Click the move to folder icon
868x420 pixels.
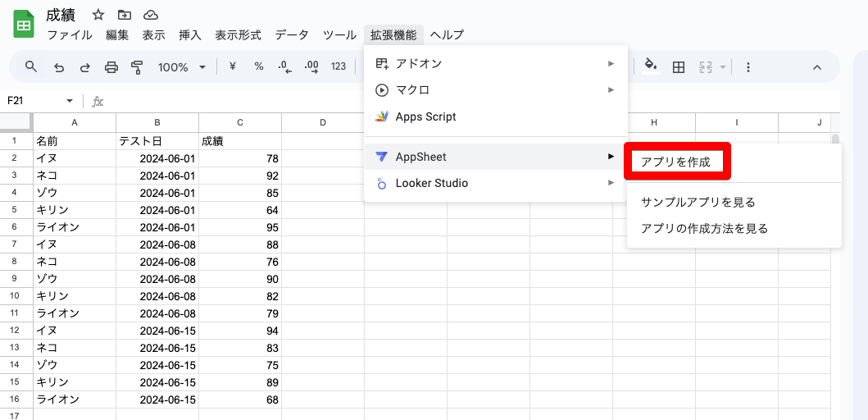coord(124,15)
